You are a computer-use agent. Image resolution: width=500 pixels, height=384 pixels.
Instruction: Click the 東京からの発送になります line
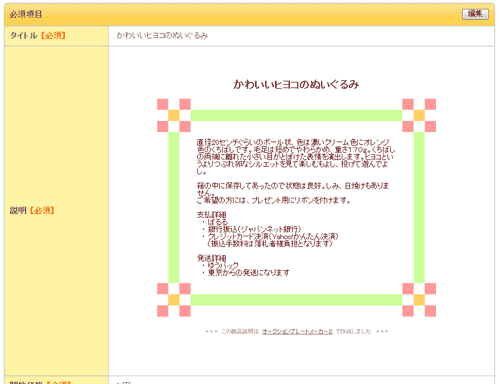246,273
